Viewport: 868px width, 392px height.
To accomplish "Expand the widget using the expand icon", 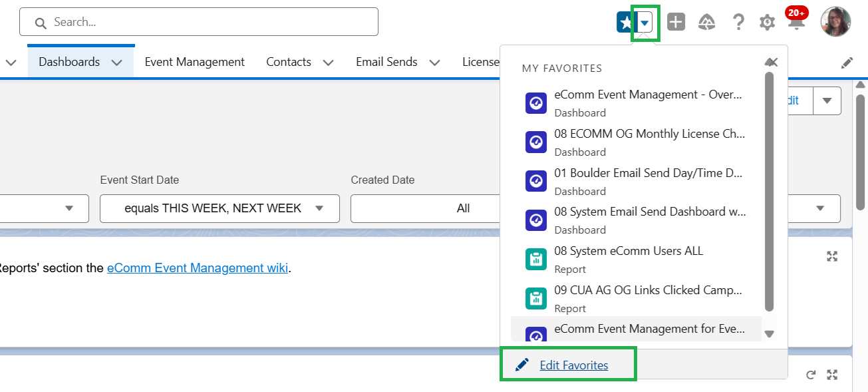I will [x=831, y=256].
